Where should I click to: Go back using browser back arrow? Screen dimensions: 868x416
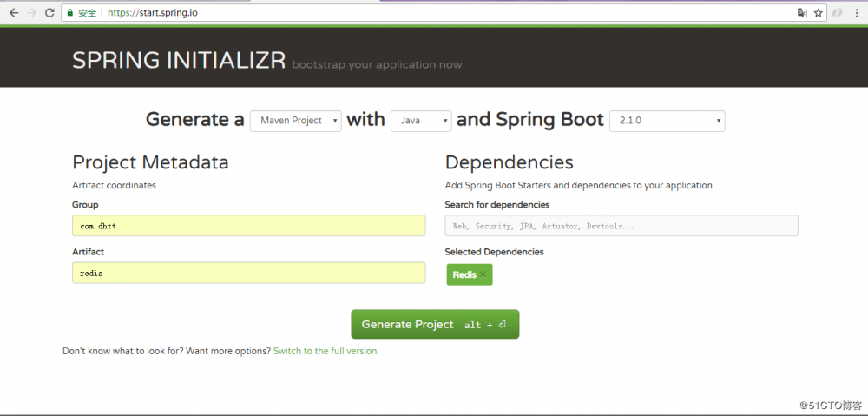pyautogui.click(x=14, y=13)
